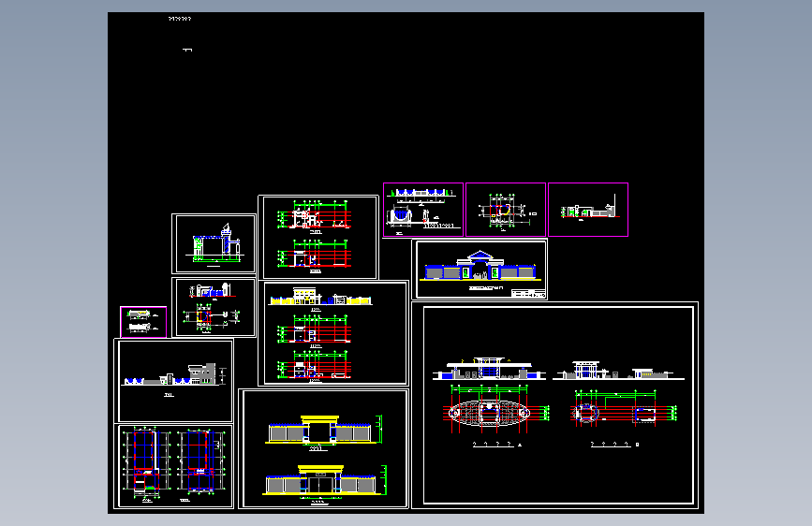Open the sheet with blue-roofed gate elevation
Viewport: 812px width, 526px height.
pyautogui.click(x=480, y=270)
